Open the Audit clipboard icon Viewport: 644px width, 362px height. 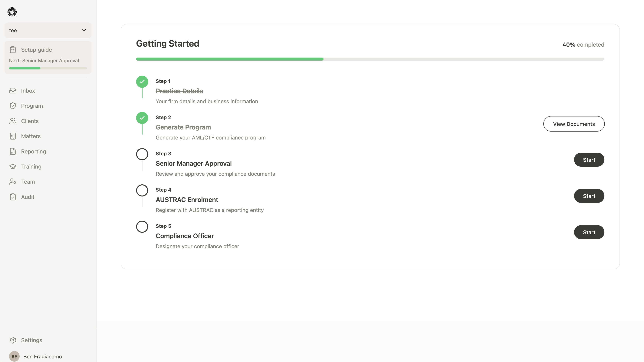click(x=13, y=197)
